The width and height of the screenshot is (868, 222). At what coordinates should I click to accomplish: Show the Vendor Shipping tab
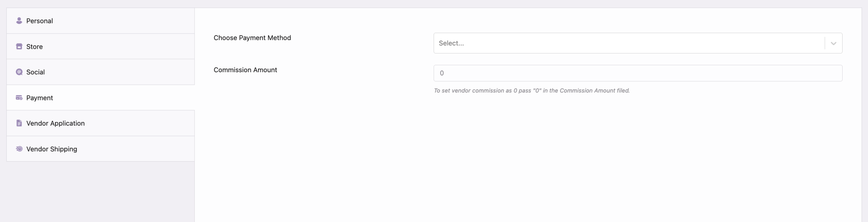(x=52, y=149)
